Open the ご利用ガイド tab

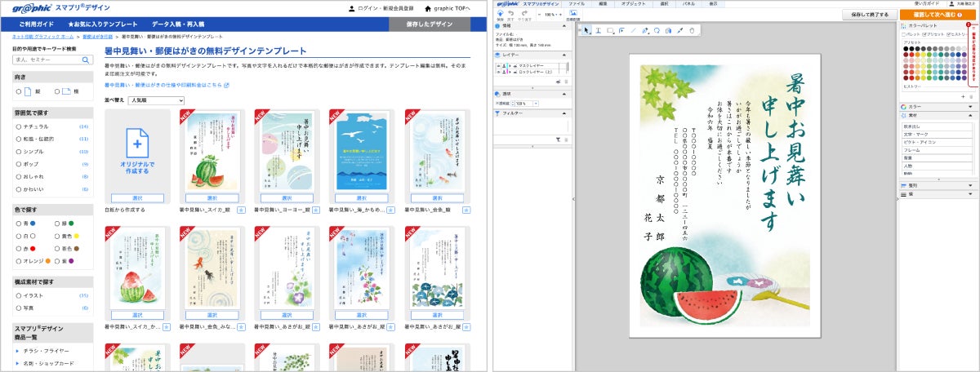pos(36,25)
